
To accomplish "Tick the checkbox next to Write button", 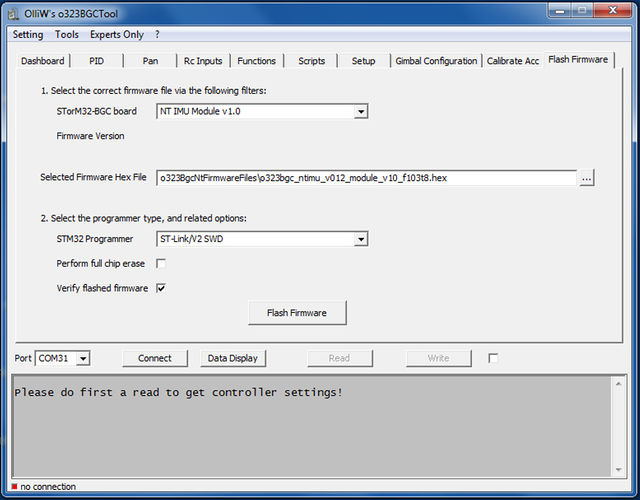I will click(493, 358).
